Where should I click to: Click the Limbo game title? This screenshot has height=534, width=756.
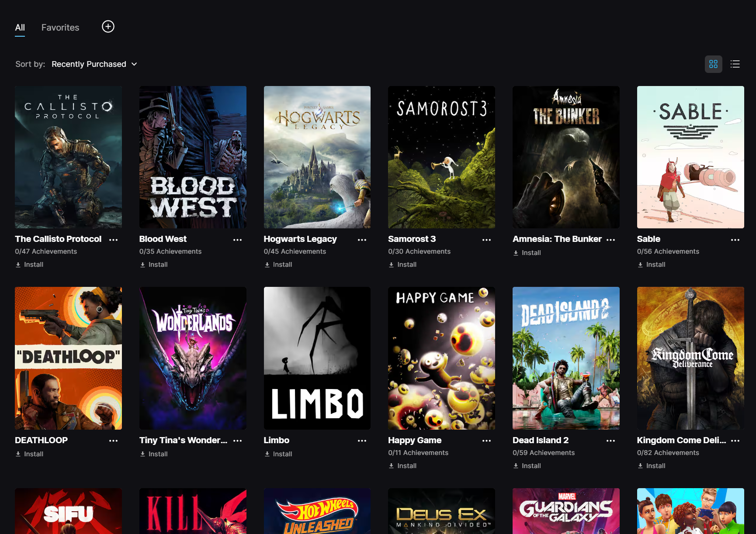point(276,440)
